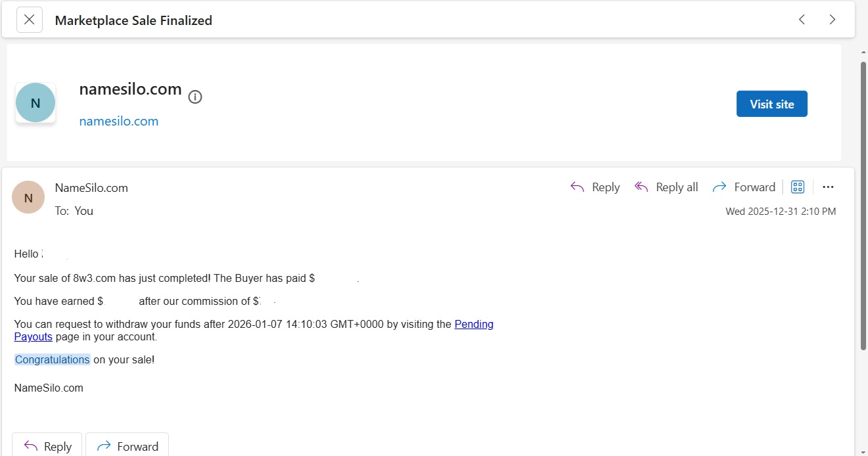The height and width of the screenshot is (456, 868).
Task: Open the More actions three-dot menu
Action: tap(828, 187)
